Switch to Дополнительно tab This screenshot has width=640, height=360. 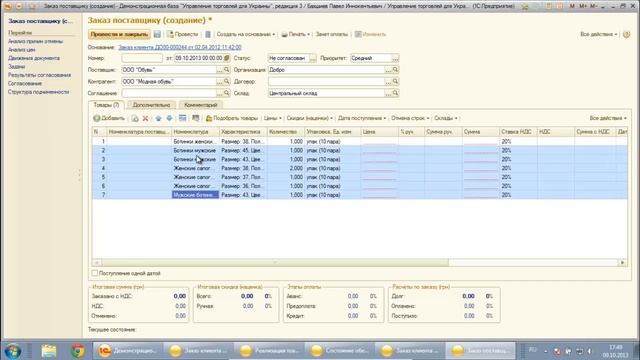[x=151, y=105]
